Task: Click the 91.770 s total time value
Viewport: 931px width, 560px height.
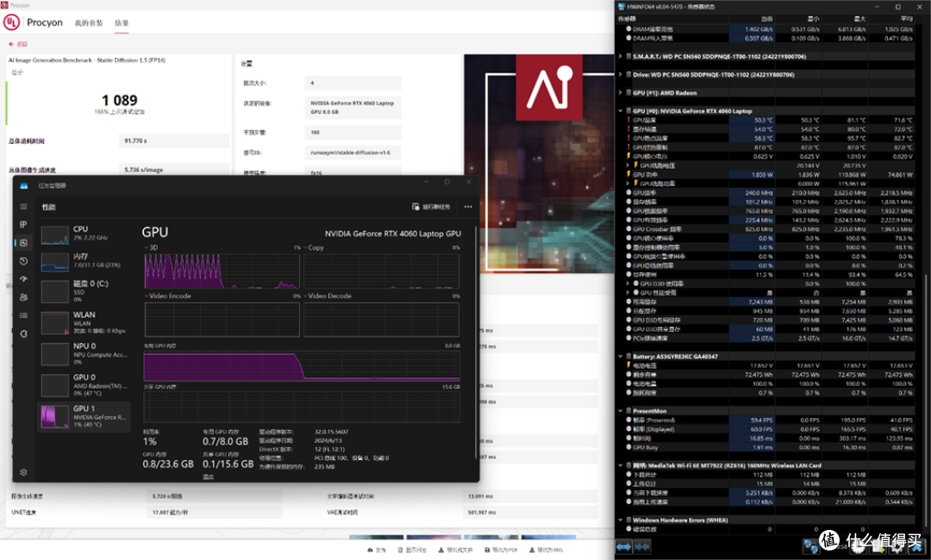Action: point(136,140)
